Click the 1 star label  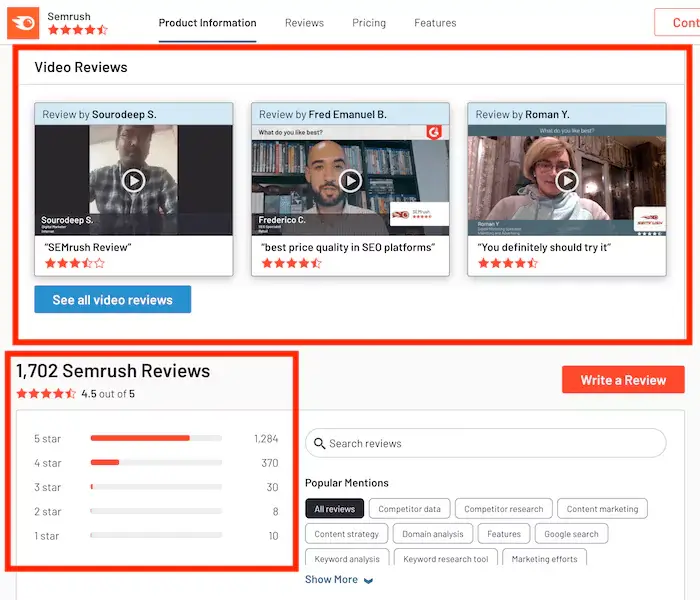[x=46, y=536]
